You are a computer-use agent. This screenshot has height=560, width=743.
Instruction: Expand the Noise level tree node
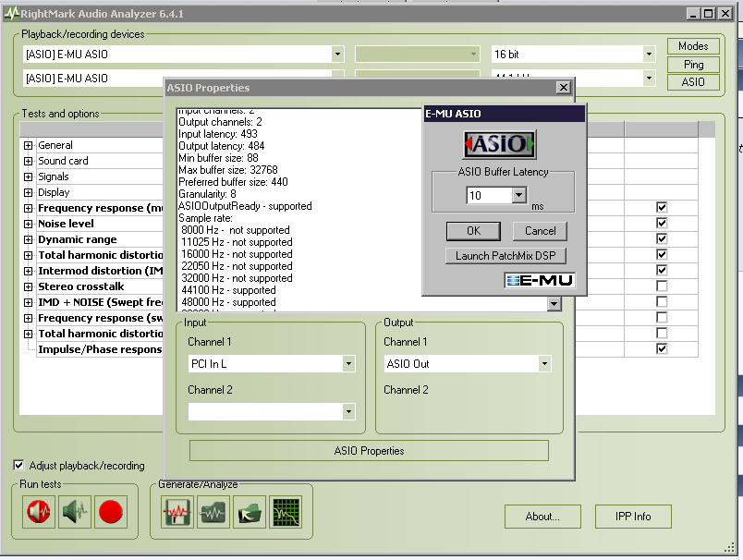28,224
